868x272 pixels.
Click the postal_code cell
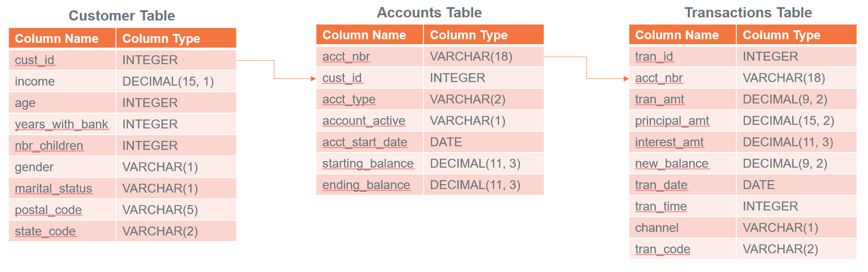pyautogui.click(x=48, y=210)
